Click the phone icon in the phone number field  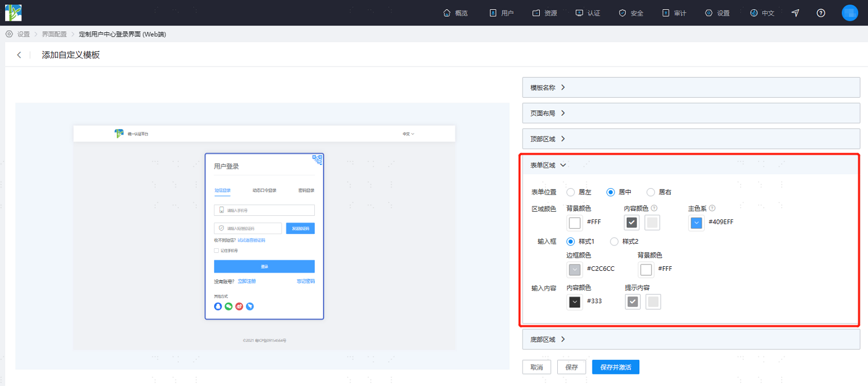click(221, 210)
